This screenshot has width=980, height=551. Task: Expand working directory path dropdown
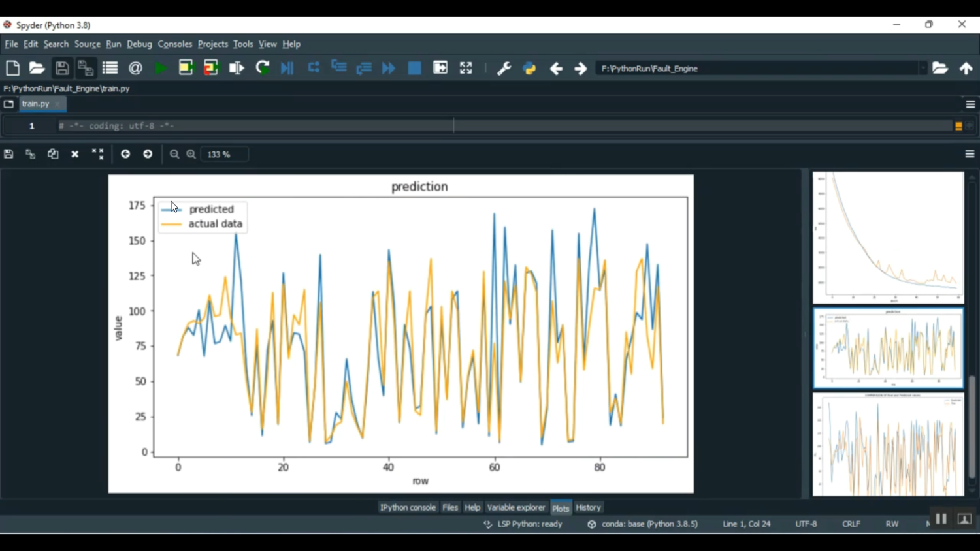pos(923,69)
